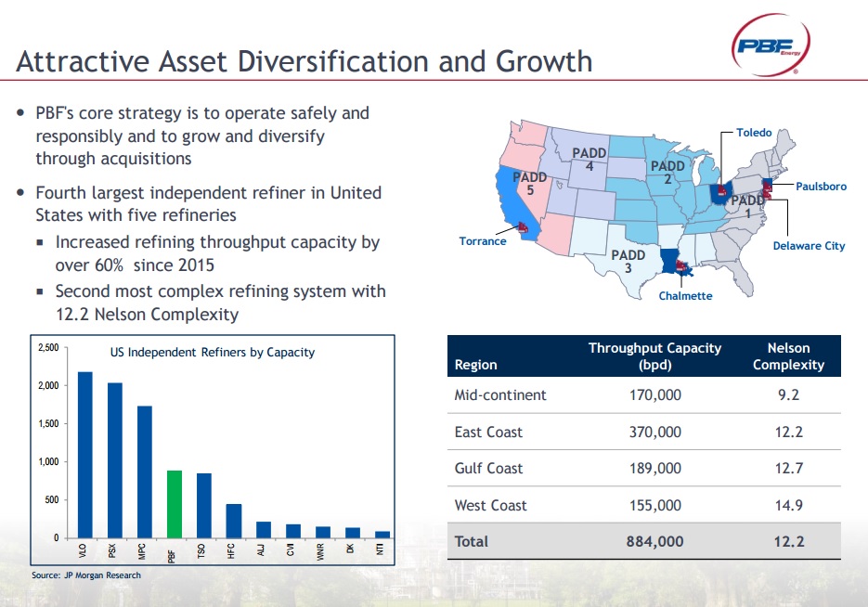Click the 500 y-axis label
Screen dimensions: 868x607
click(x=51, y=499)
